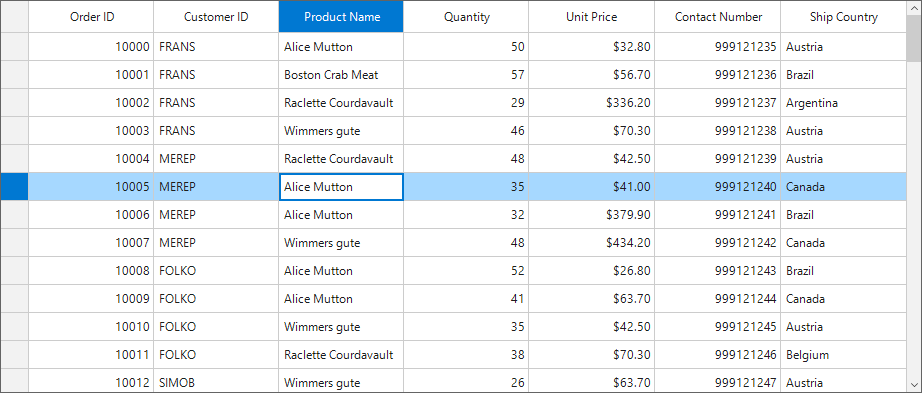Select Wimmers gute in order 10003 row
Screen dimensions: 922x393
pos(341,131)
